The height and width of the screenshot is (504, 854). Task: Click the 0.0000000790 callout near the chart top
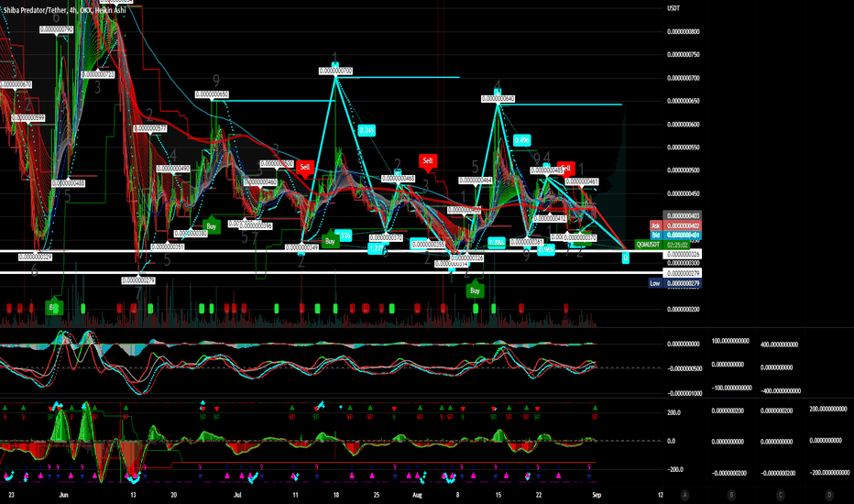(x=56, y=29)
